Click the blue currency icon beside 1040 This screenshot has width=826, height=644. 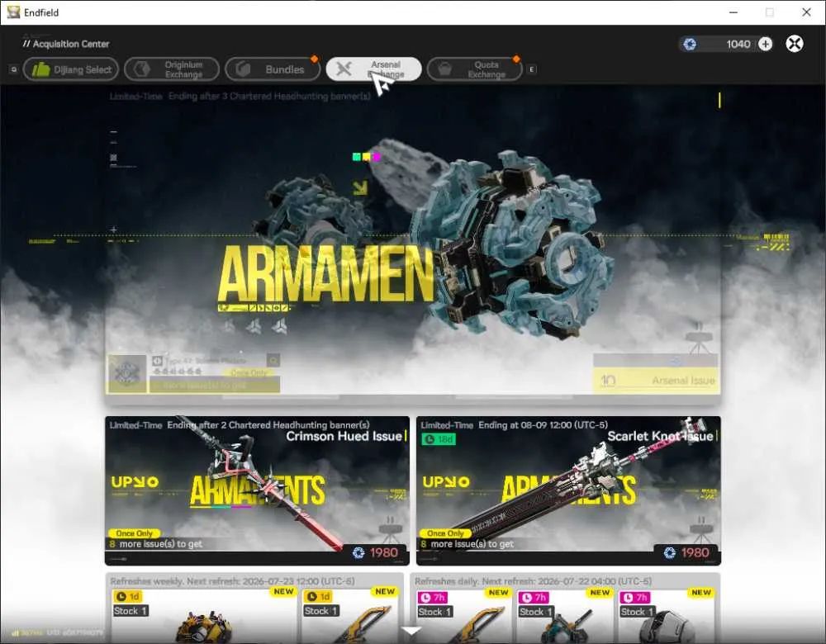point(690,45)
